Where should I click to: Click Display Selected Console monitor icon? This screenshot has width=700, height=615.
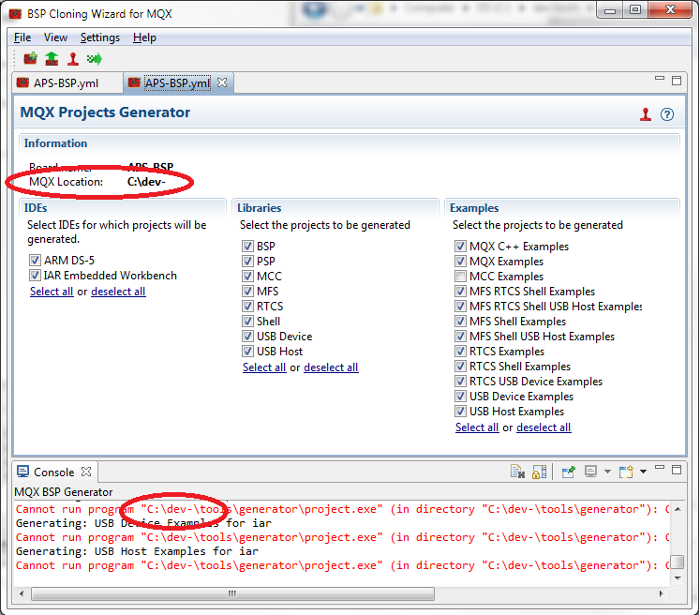coord(590,472)
